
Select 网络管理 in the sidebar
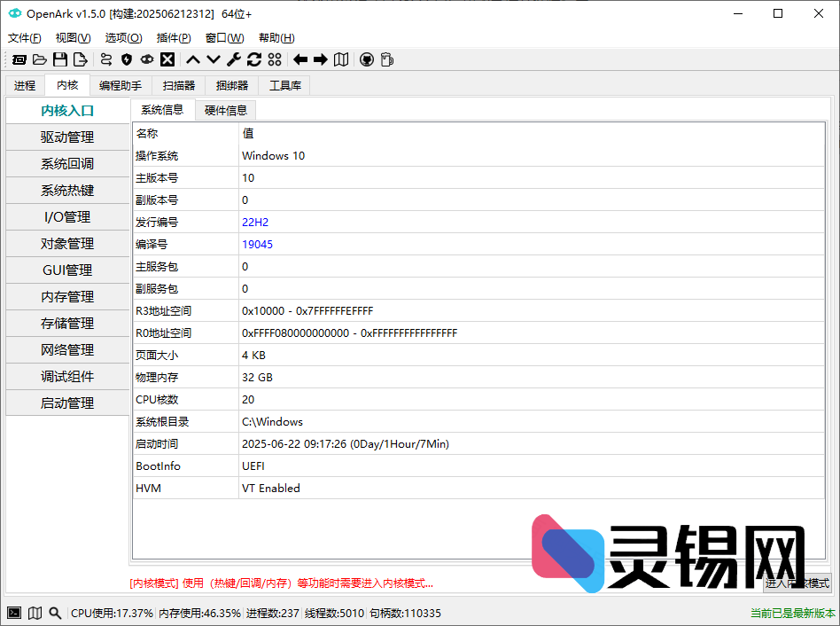(67, 349)
